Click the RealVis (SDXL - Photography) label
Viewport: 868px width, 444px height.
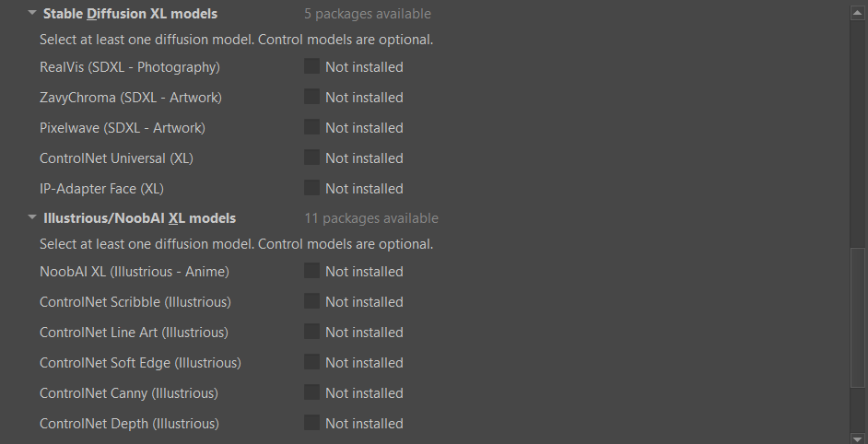(130, 67)
